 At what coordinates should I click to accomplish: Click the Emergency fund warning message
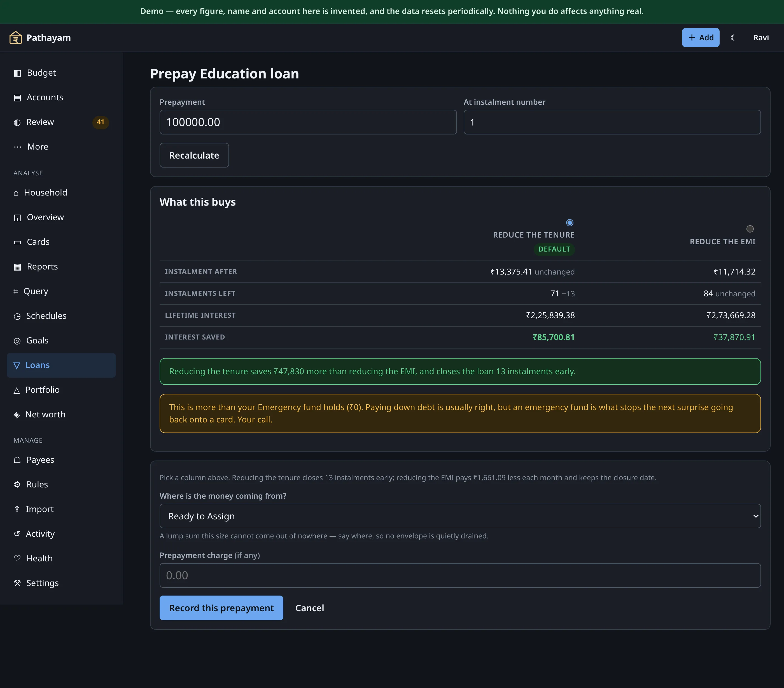[x=460, y=414]
